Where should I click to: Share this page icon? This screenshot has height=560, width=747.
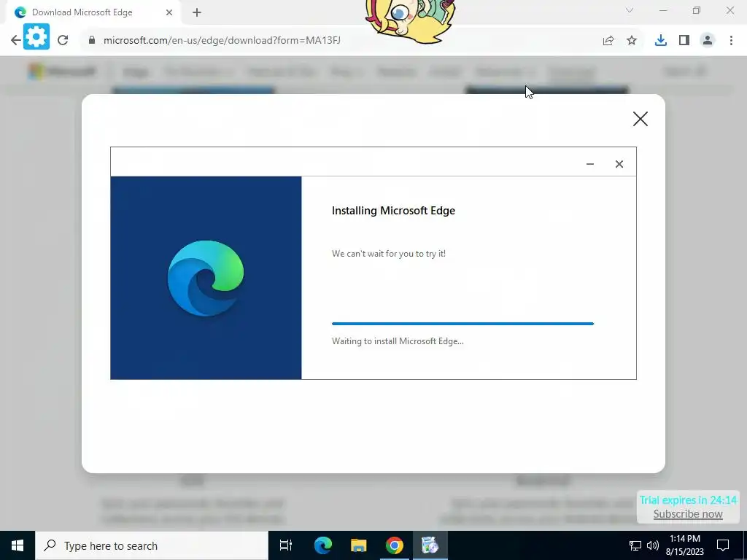[x=608, y=41]
